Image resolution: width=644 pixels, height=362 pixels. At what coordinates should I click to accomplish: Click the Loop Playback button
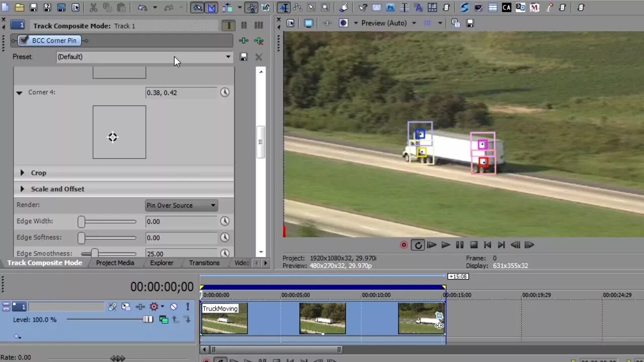point(418,245)
